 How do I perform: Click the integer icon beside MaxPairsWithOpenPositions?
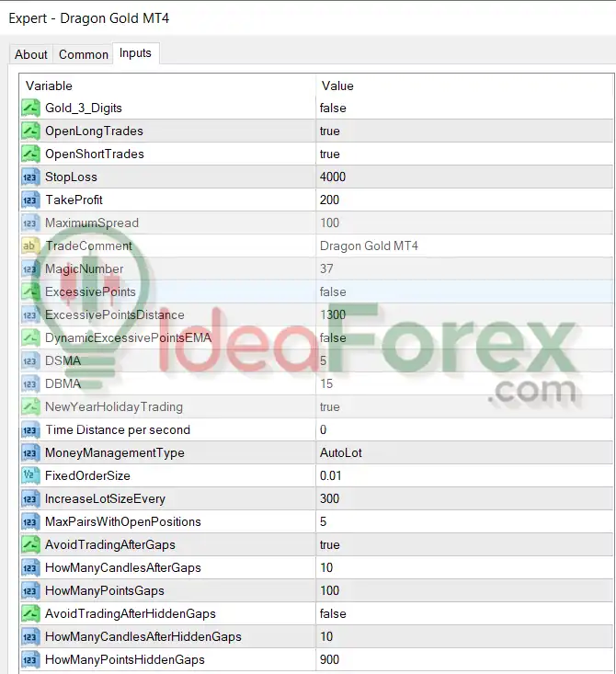click(x=30, y=522)
